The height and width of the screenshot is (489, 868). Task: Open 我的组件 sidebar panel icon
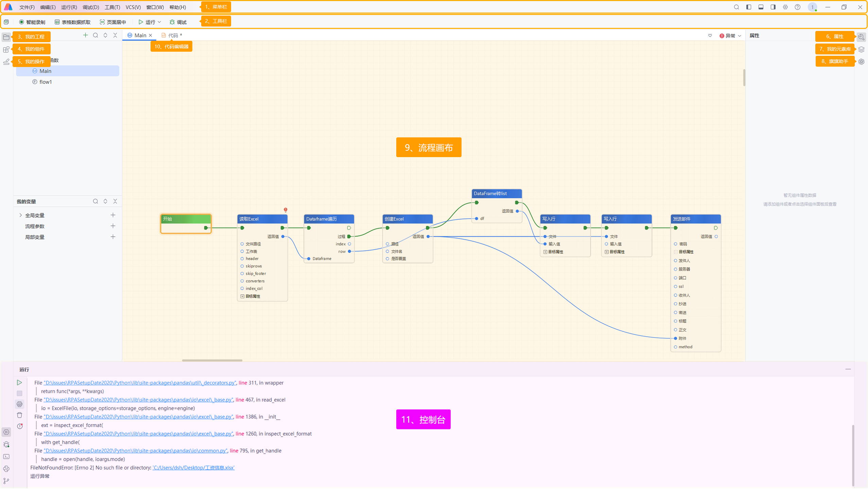point(6,50)
